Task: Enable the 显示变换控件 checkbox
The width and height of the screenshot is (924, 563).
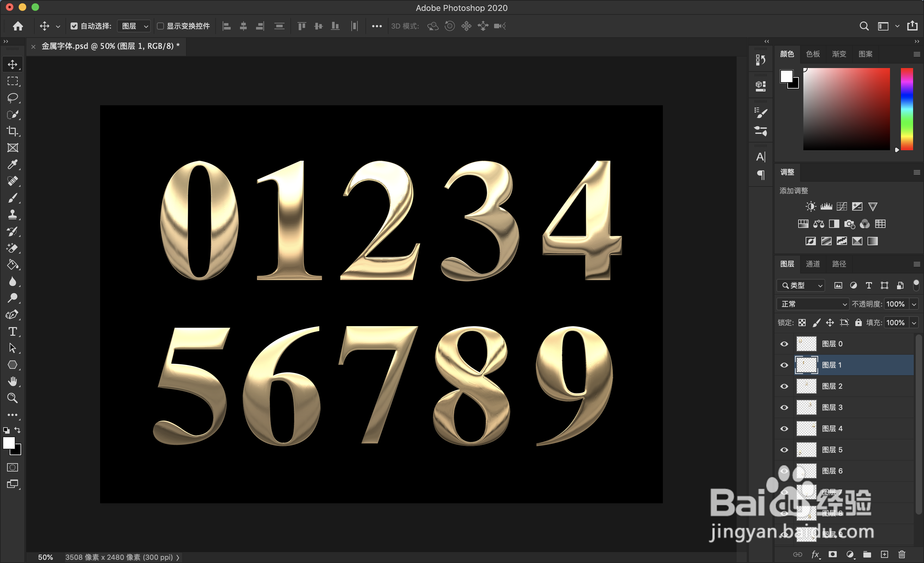Action: tap(160, 26)
